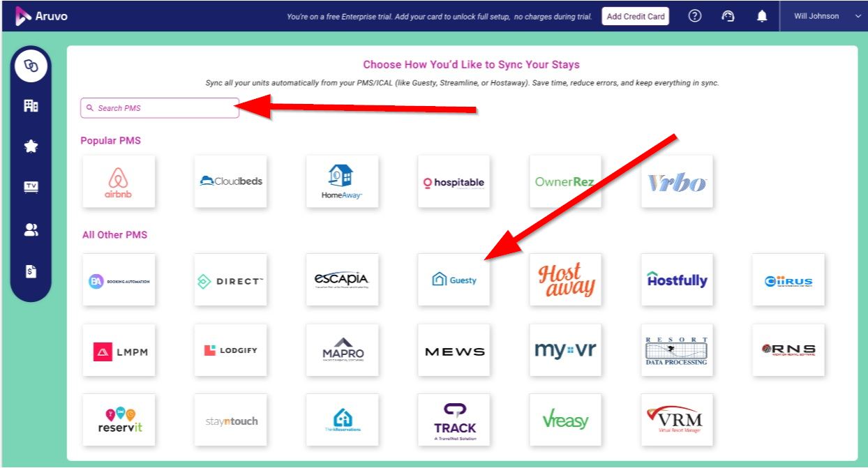Viewport: 868px width, 468px height.
Task: Click the free Enterprise trial banner text
Action: pyautogui.click(x=440, y=16)
